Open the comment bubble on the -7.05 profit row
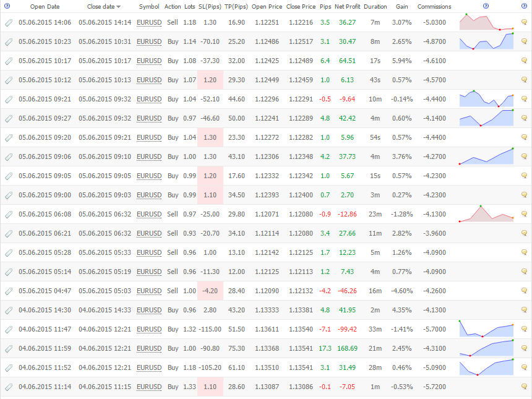Screen dimensions: 532x399 click(x=524, y=387)
